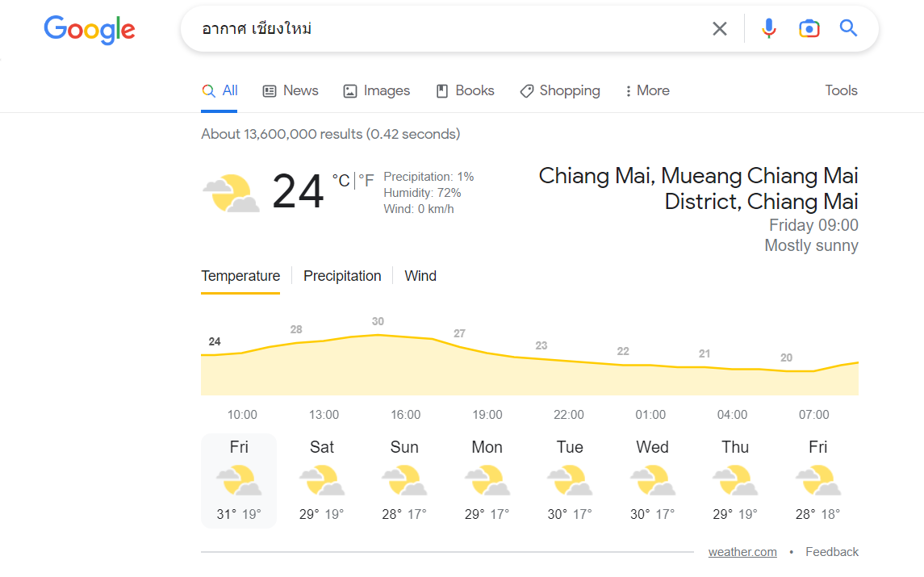Switch temperature unit to °C

point(341,181)
